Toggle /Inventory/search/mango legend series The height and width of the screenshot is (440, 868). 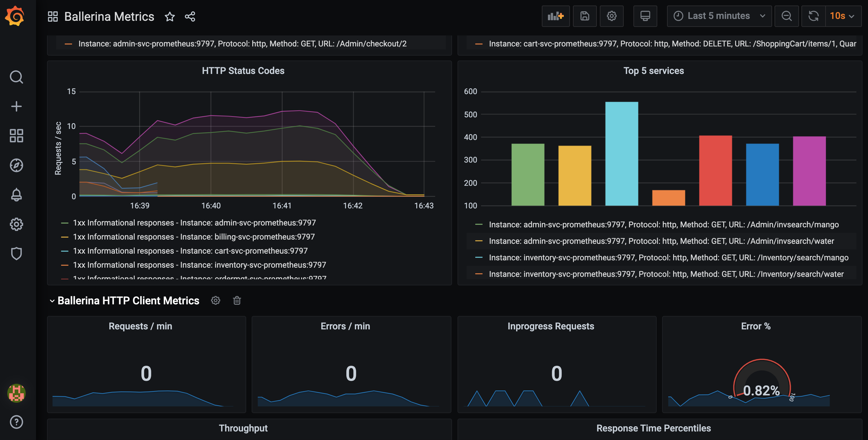coord(669,258)
